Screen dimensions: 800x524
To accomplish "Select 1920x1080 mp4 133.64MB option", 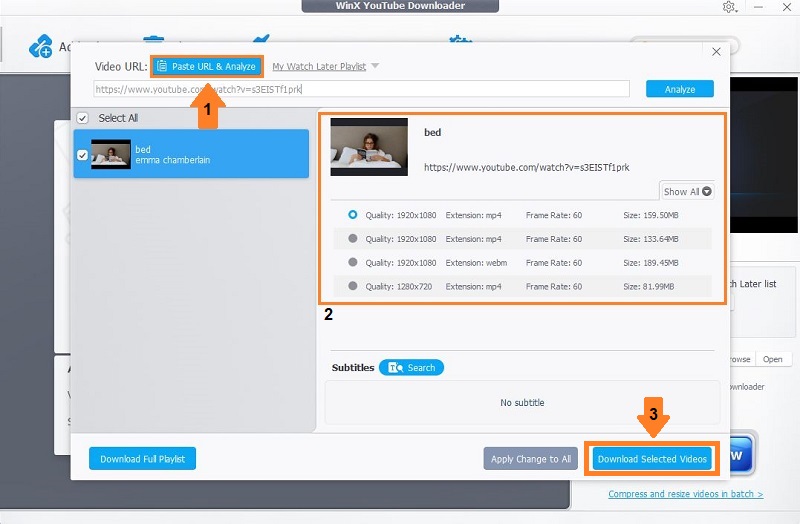I will (353, 239).
